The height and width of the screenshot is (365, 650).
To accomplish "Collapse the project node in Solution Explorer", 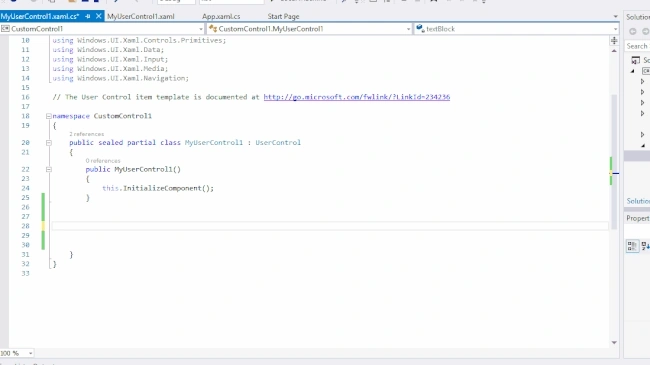I will point(633,71).
